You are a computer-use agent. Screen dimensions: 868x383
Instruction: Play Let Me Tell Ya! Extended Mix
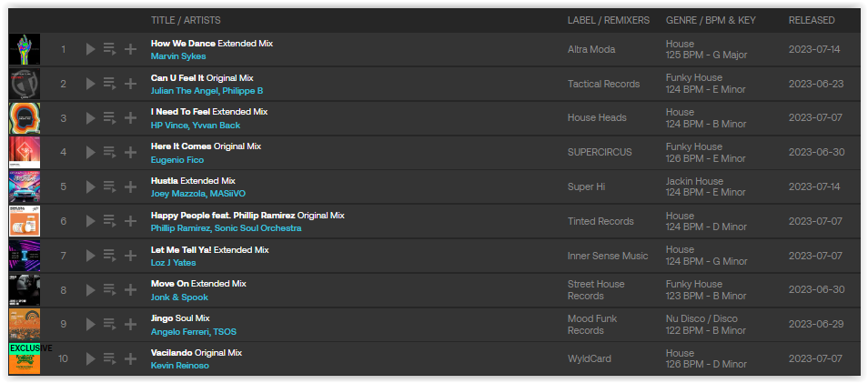point(91,255)
